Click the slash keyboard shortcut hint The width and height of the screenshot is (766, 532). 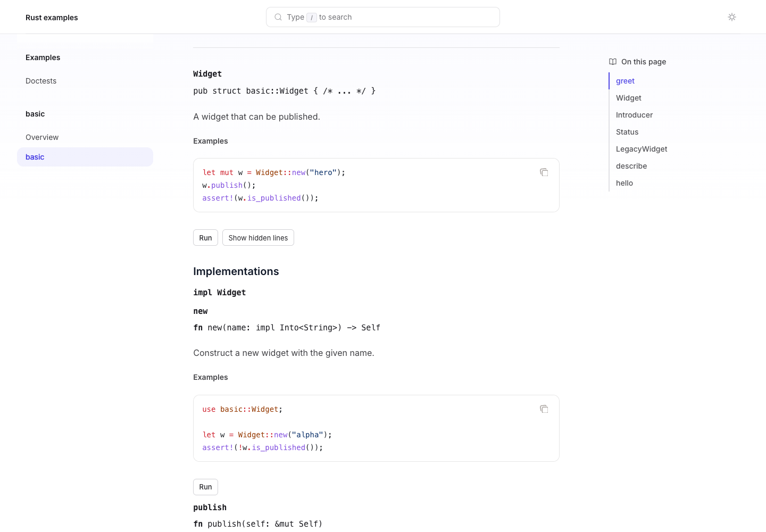coord(312,18)
